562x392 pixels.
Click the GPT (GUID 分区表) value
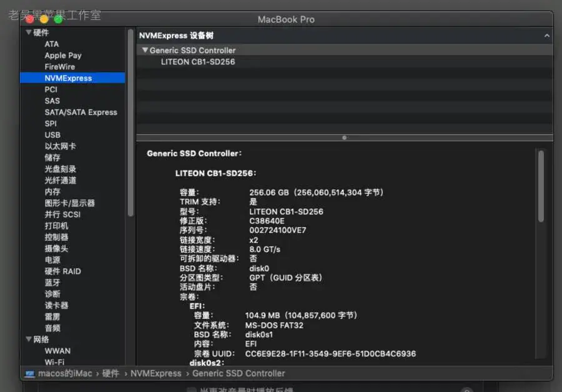286,278
